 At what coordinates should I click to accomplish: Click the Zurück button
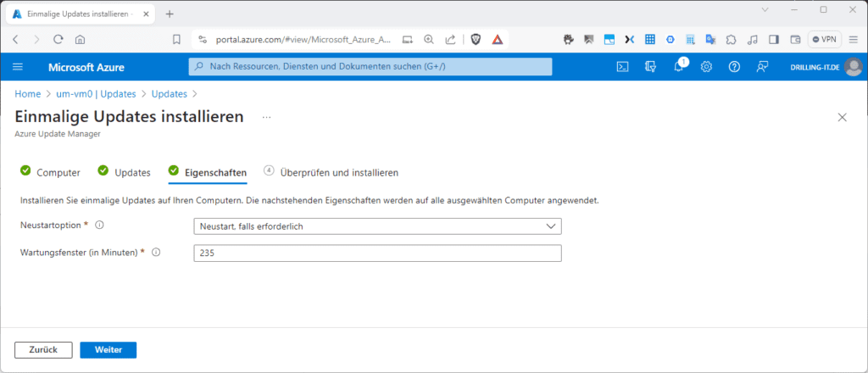pyautogui.click(x=43, y=350)
